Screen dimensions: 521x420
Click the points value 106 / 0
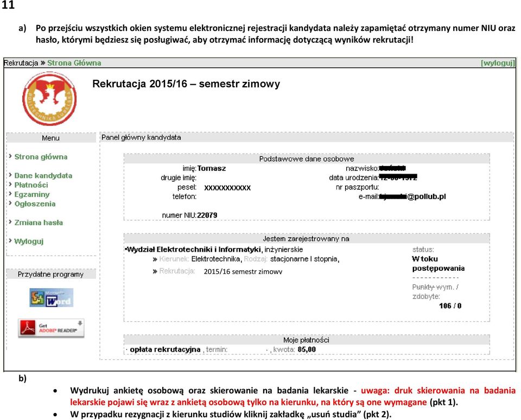click(x=450, y=306)
